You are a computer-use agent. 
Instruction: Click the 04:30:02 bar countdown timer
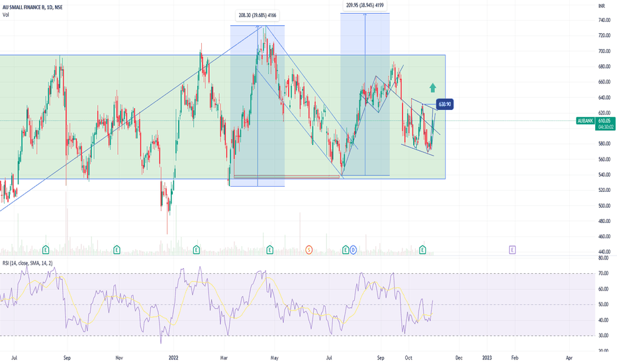tap(604, 127)
